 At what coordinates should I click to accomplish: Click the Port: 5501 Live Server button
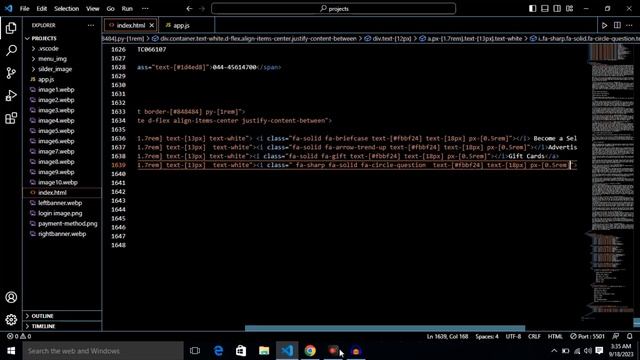coord(587,336)
